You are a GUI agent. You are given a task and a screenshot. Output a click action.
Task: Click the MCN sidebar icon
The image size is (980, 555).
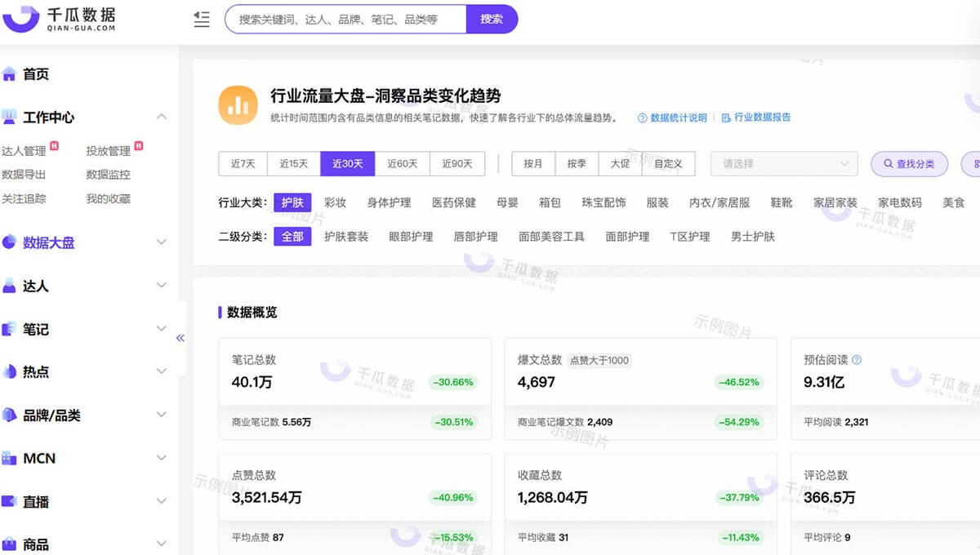(10, 459)
